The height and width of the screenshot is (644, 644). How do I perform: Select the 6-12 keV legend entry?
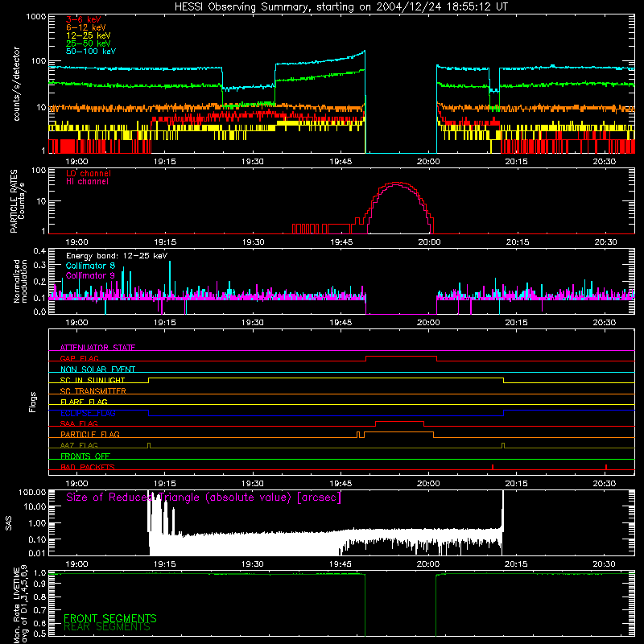86,27
